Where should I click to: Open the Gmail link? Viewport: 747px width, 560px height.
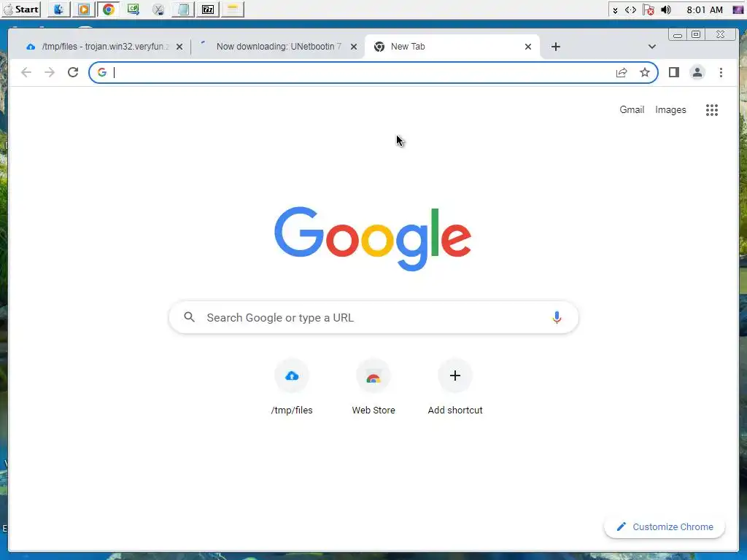click(x=632, y=109)
